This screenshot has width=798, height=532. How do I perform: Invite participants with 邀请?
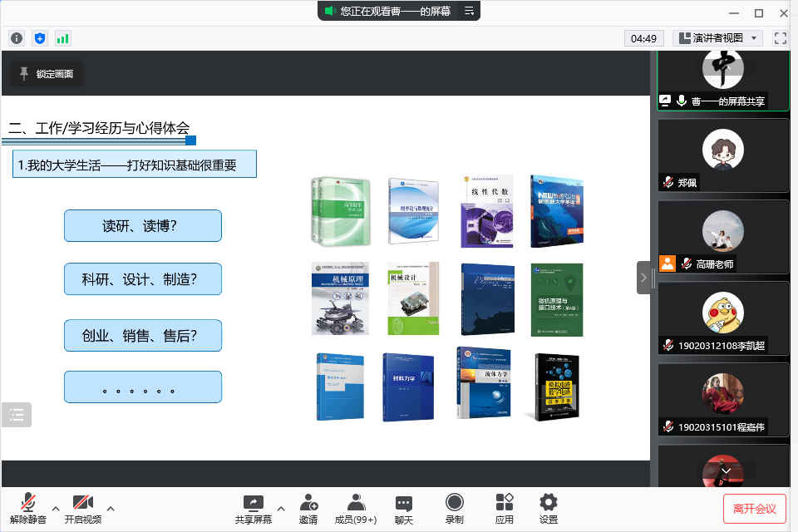tap(308, 508)
